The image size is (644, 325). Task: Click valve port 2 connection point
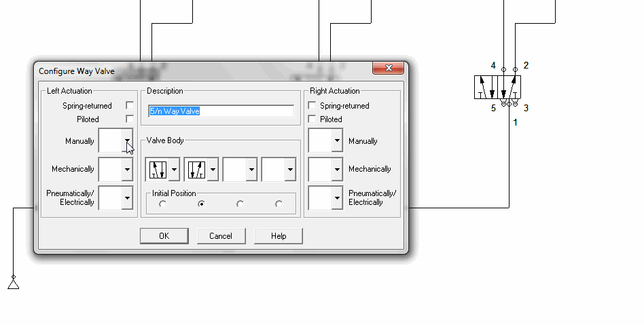[x=516, y=70]
